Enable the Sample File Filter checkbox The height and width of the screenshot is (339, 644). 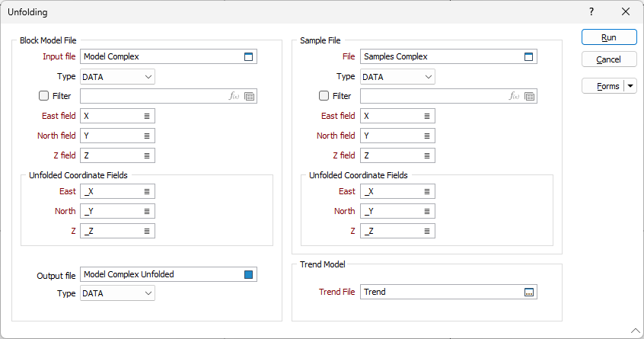point(324,96)
